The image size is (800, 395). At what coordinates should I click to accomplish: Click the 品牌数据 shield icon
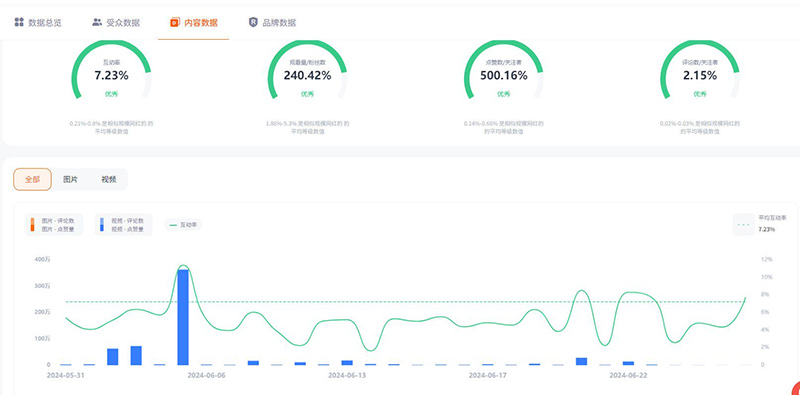point(253,22)
